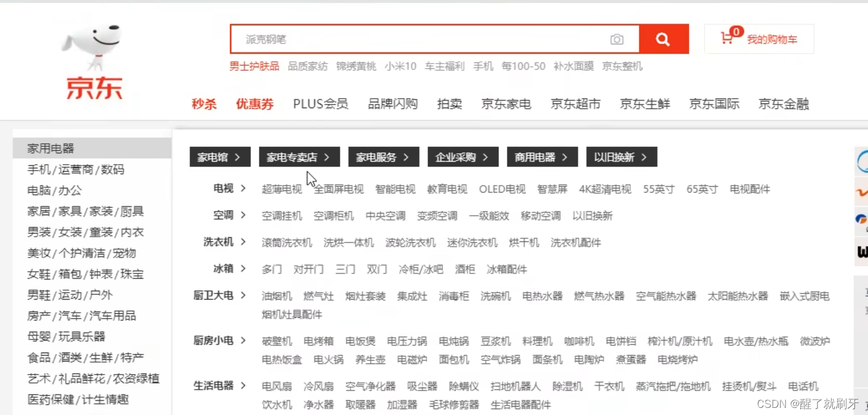Click the 滚筒洗衣机 link
The width and height of the screenshot is (868, 415).
coord(287,243)
